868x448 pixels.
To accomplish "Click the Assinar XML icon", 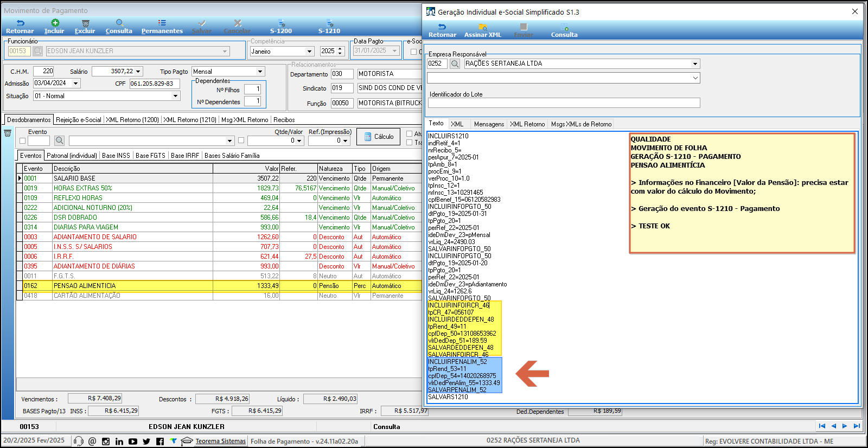I will point(483,27).
